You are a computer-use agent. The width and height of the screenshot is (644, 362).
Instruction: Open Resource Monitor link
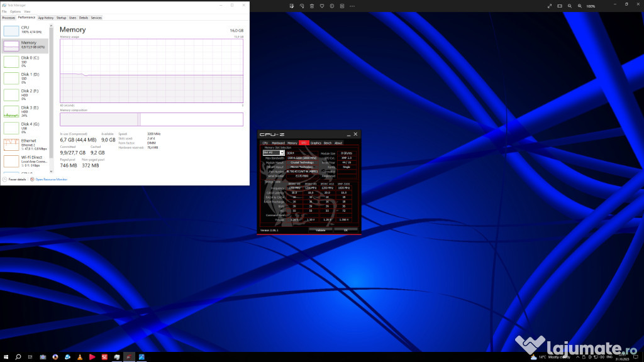click(x=51, y=179)
